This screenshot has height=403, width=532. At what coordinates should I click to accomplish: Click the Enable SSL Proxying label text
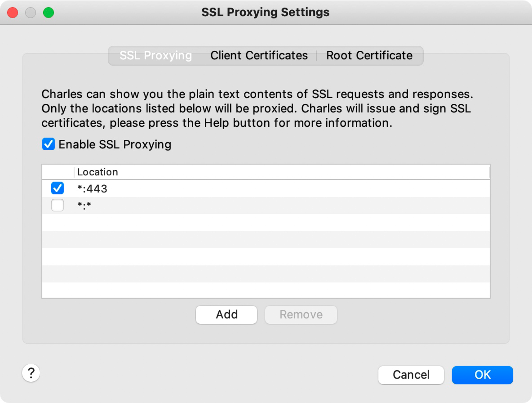coord(115,145)
